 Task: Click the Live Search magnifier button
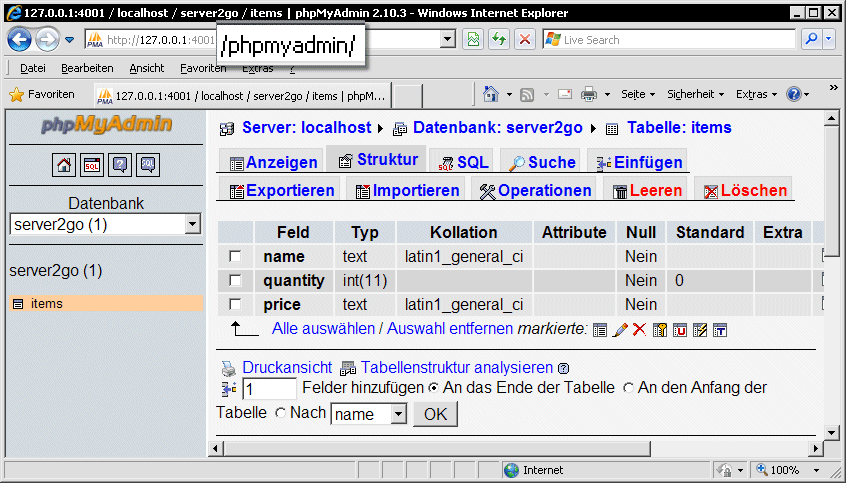[811, 39]
